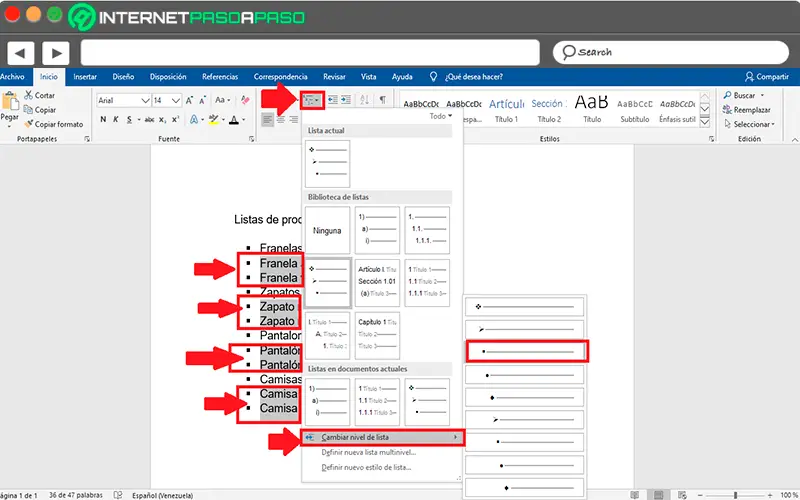This screenshot has width=800, height=500.
Task: Select the Artículo I Sección 1.01 list thumbnail
Action: (x=377, y=283)
